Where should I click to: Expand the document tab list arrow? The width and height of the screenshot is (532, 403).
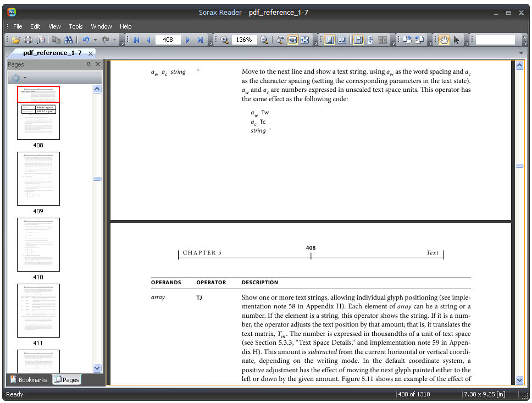[x=521, y=53]
